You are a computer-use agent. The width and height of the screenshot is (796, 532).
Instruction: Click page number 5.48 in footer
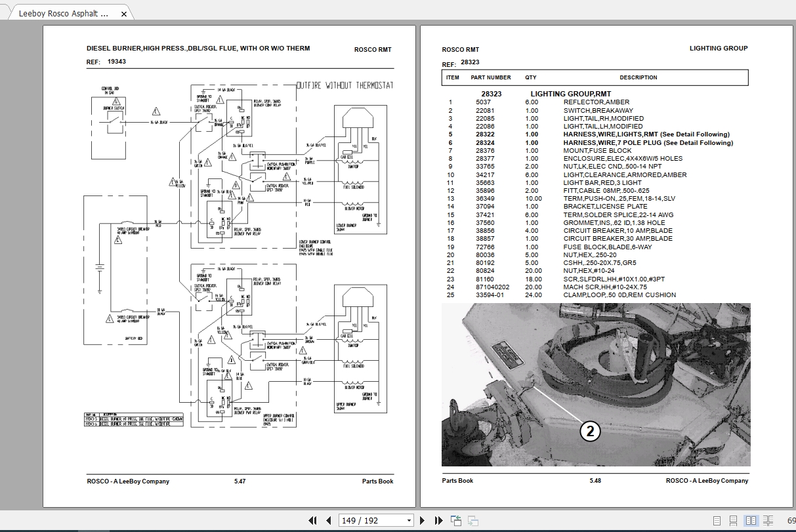pos(595,481)
